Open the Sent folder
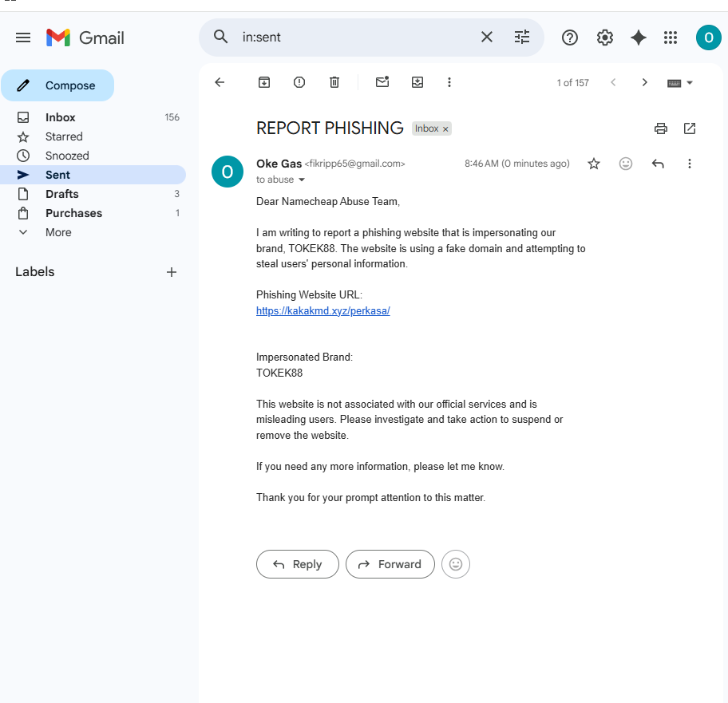Viewport: 728px width, 703px height. [93, 175]
